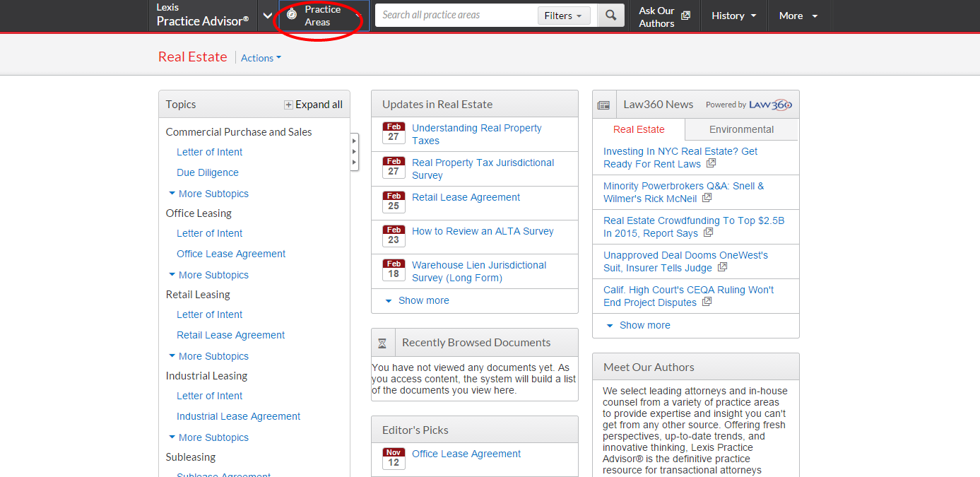Open Letter of Intent under Commercial Purchase and Sales
Image resolution: width=980 pixels, height=477 pixels.
[x=209, y=152]
